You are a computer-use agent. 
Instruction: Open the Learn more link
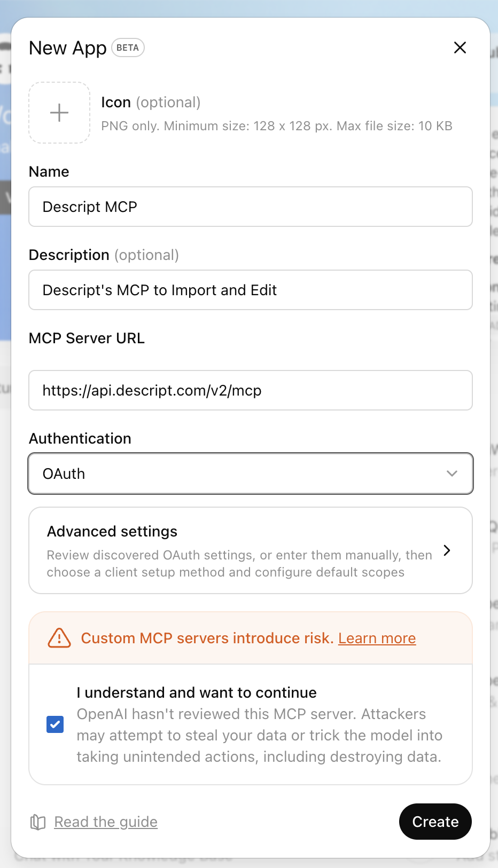tap(377, 638)
